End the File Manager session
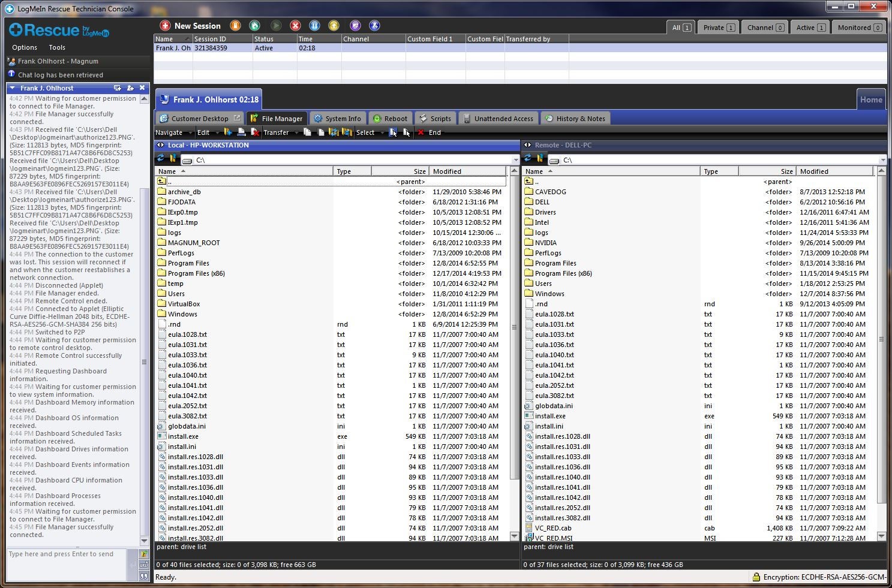Screen dimensions: 892x588 pyautogui.click(x=430, y=132)
